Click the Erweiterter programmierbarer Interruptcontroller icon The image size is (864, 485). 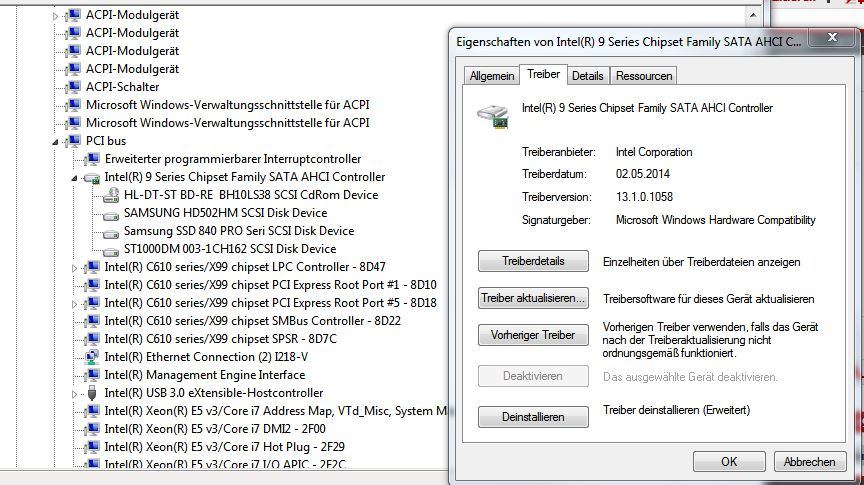tap(93, 159)
